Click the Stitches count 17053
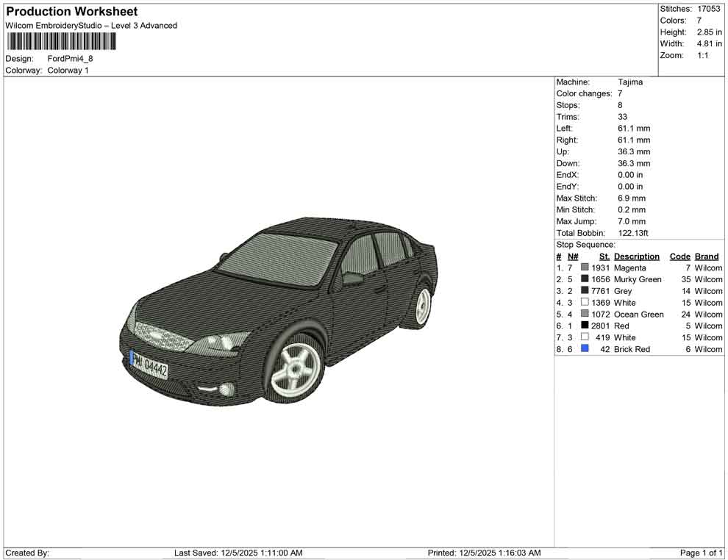This screenshot has width=728, height=560. point(709,9)
